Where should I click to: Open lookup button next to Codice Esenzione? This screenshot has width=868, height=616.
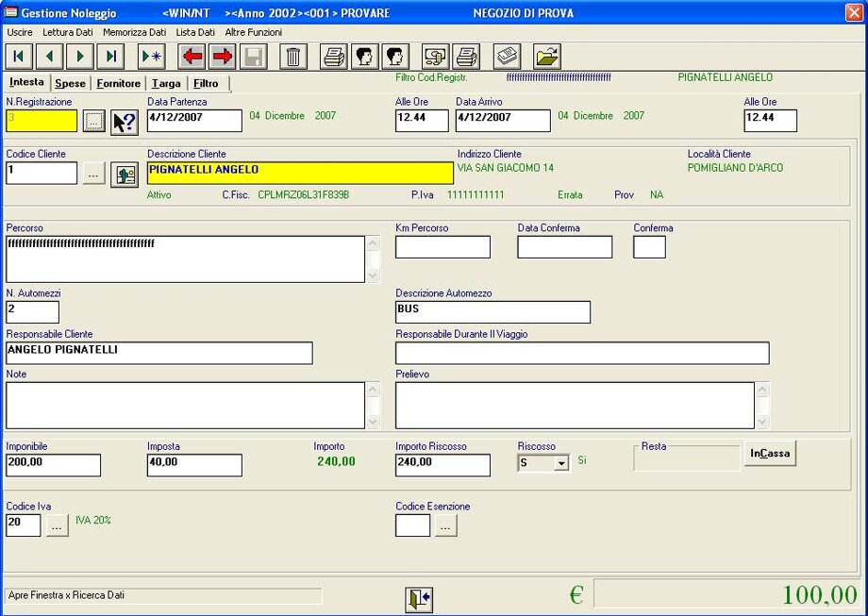point(445,526)
